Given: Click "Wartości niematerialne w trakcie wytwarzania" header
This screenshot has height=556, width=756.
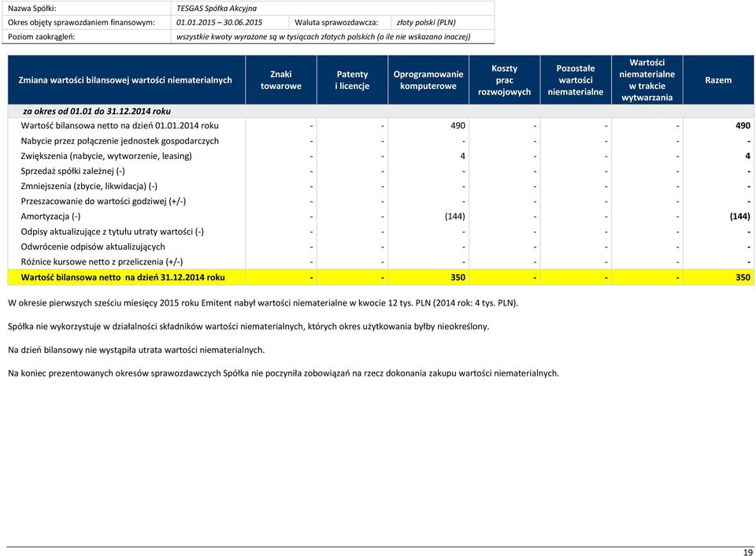Looking at the screenshot, I should (647, 80).
